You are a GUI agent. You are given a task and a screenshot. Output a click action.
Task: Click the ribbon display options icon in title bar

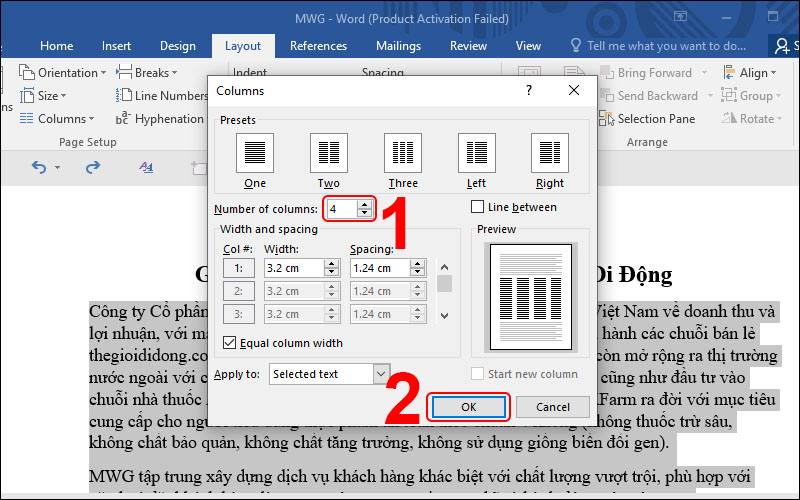point(680,16)
